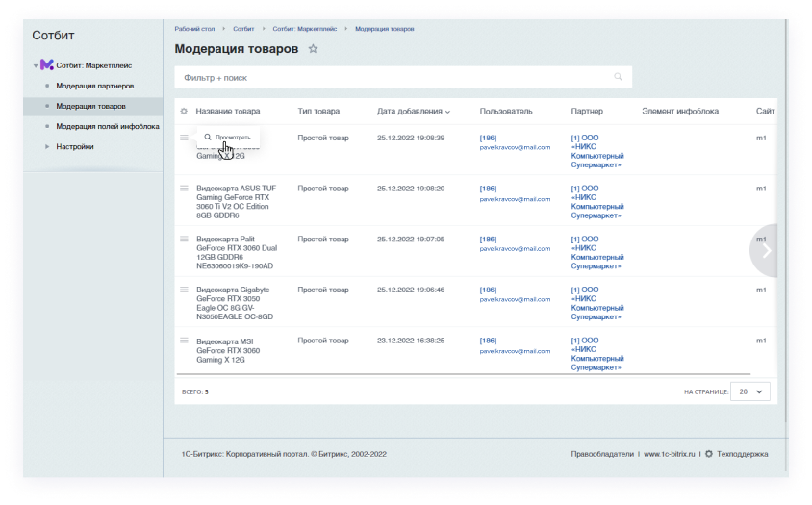The height and width of the screenshot is (505, 812).
Task: Click the search magnifier in filter field
Action: point(618,77)
